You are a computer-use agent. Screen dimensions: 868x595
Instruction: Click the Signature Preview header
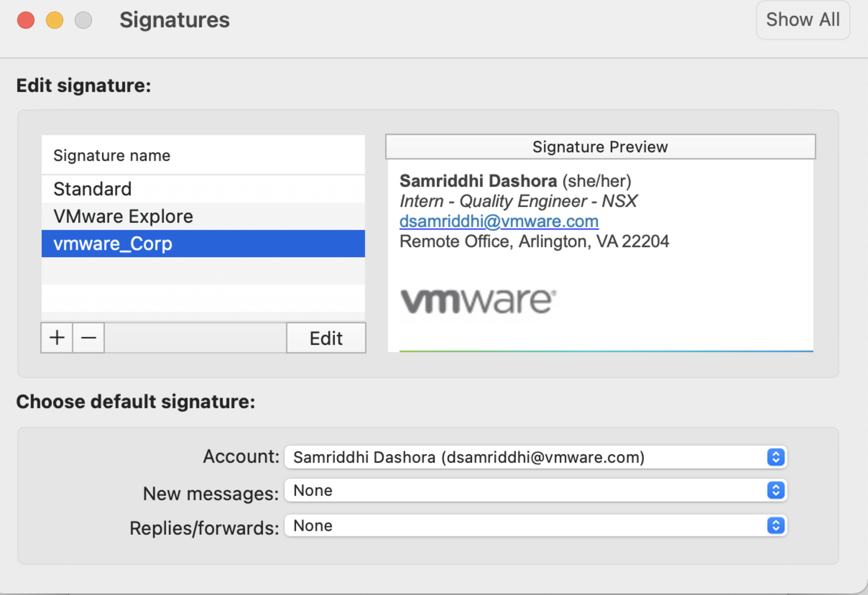[x=600, y=147]
